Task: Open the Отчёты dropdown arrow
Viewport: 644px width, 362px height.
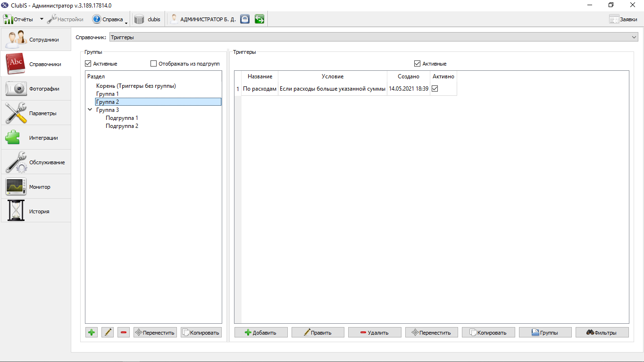Action: [x=42, y=19]
